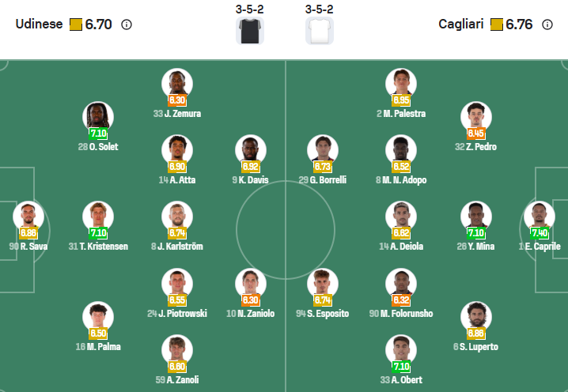568x392 pixels.
Task: Open the J. Zemura name label
Action: click(177, 114)
